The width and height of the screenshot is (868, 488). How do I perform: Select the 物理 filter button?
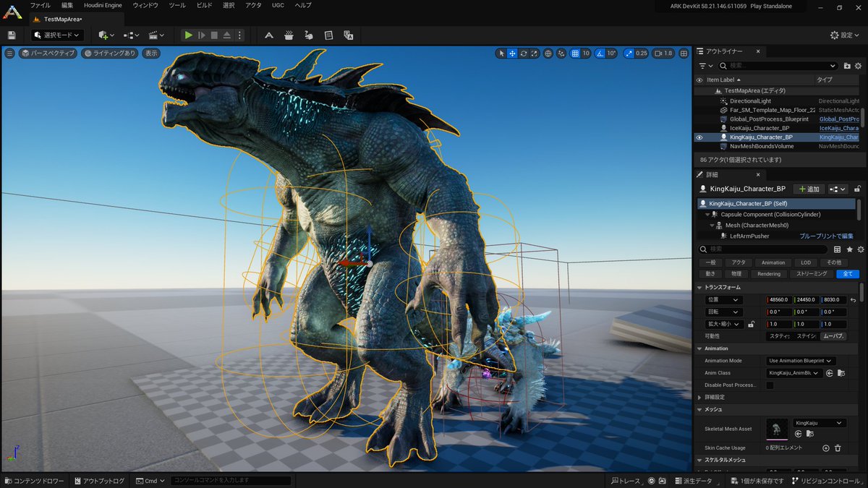point(736,274)
